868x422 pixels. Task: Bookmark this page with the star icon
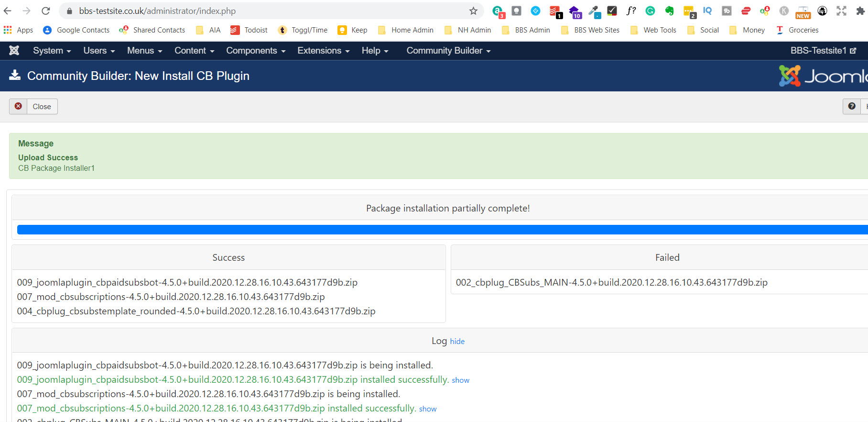(473, 11)
